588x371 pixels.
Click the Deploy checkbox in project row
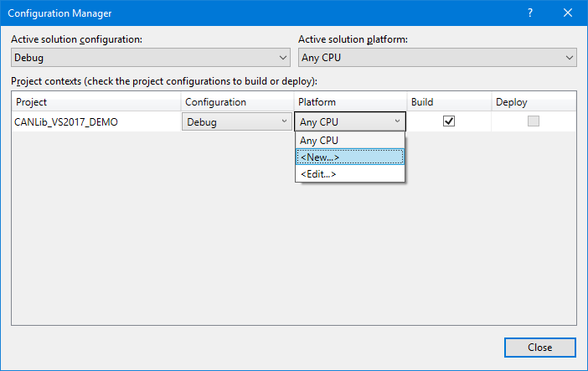click(x=533, y=121)
